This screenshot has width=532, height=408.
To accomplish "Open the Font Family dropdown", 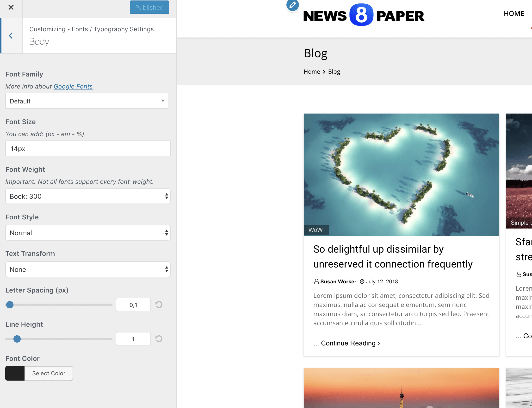I will [x=87, y=101].
